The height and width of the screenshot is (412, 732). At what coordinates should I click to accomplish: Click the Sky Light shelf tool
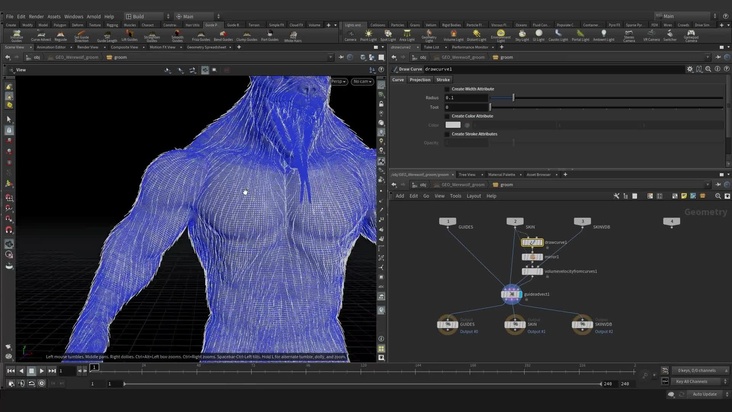523,35
